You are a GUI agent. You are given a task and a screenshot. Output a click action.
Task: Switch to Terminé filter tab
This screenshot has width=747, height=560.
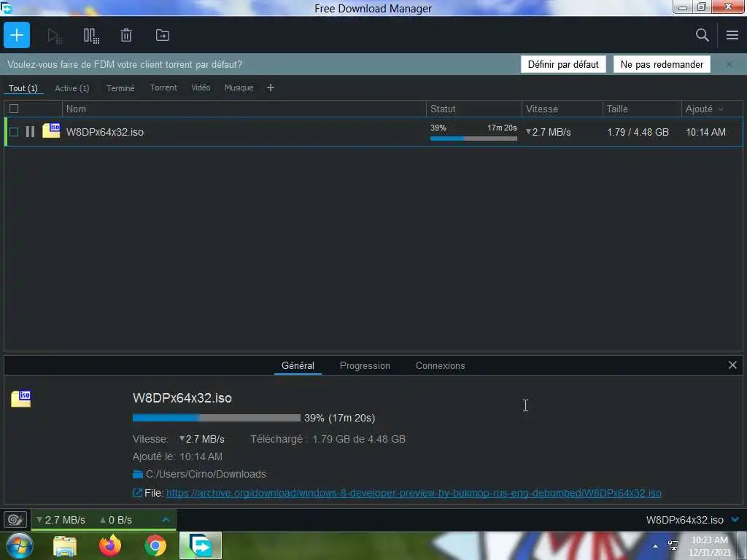tap(120, 88)
